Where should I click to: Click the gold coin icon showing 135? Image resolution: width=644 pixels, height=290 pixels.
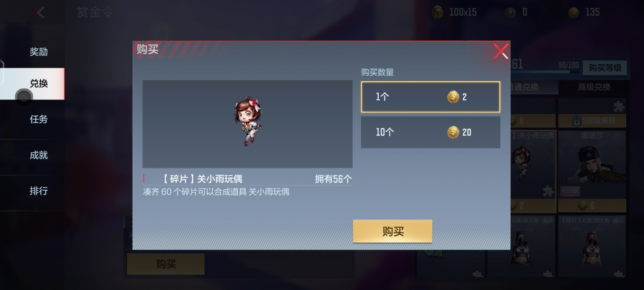coord(574,12)
